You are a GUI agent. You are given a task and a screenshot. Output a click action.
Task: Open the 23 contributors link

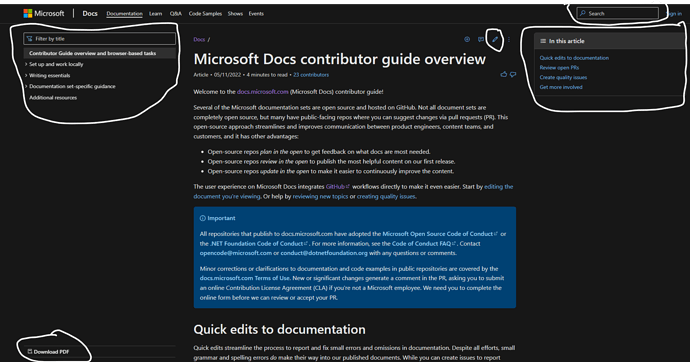(x=311, y=75)
